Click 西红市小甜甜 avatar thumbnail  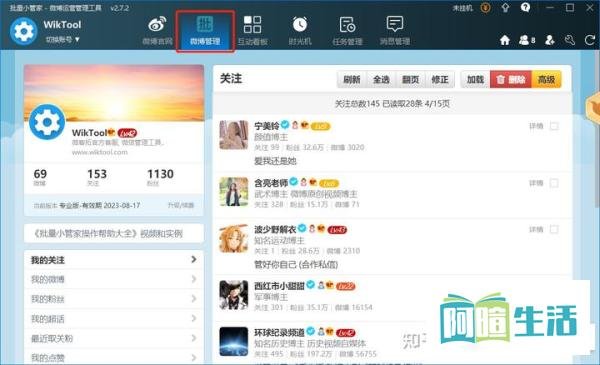234,295
